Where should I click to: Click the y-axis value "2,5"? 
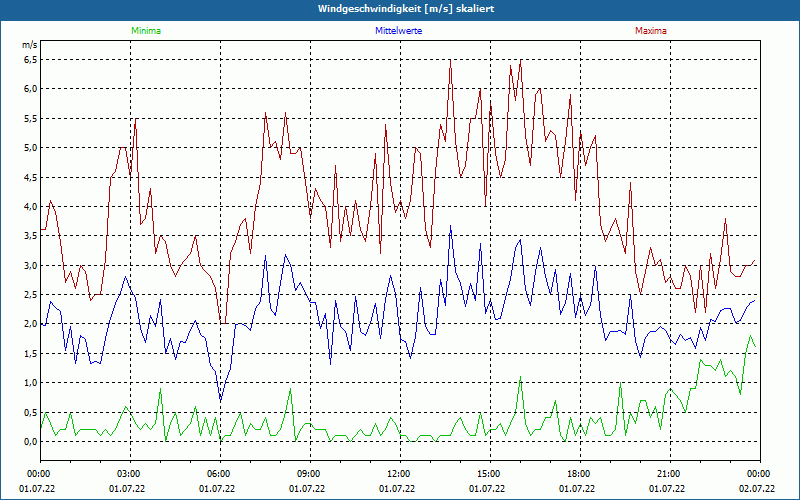click(31, 295)
